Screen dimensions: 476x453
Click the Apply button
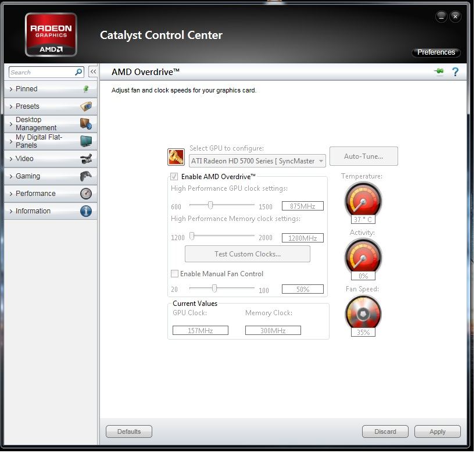point(438,431)
